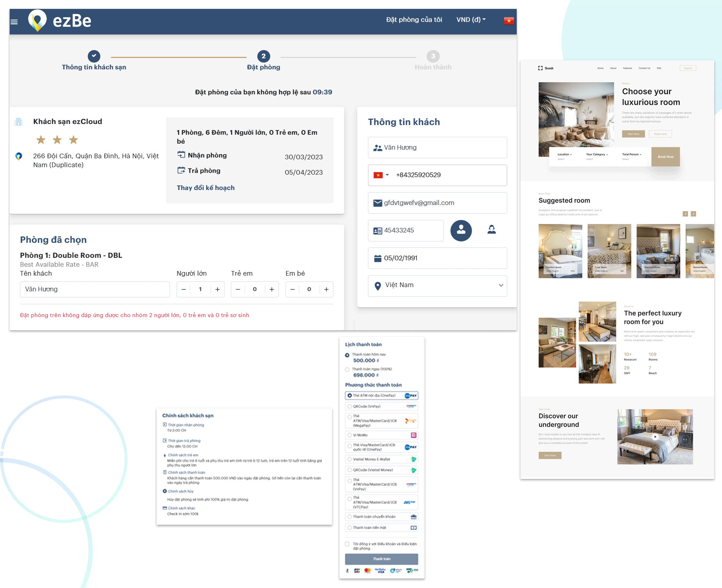Play the Discover our underground video

pos(655,437)
